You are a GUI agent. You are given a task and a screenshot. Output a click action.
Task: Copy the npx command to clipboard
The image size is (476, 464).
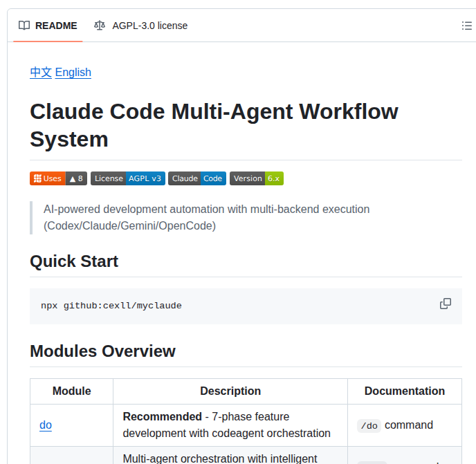[x=446, y=304]
